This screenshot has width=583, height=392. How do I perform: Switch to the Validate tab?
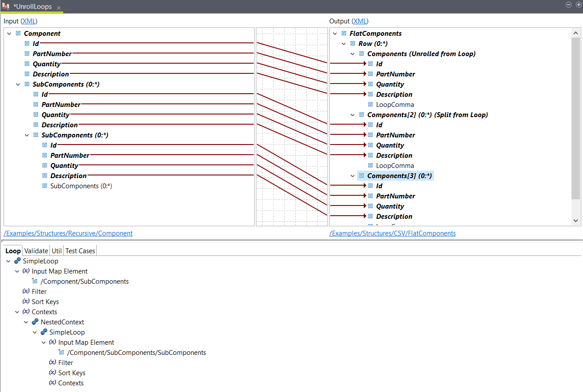pos(36,251)
